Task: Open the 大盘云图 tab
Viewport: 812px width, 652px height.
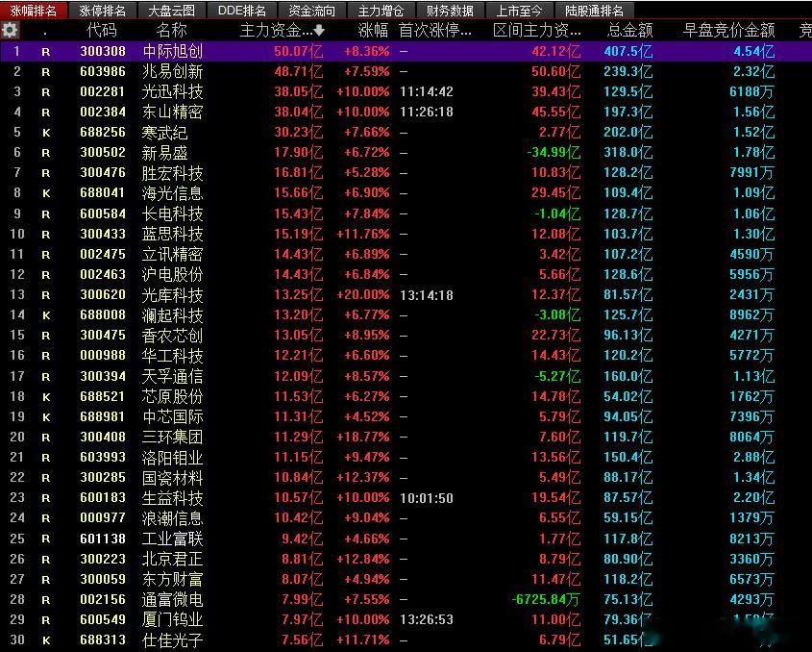Action: [171, 11]
